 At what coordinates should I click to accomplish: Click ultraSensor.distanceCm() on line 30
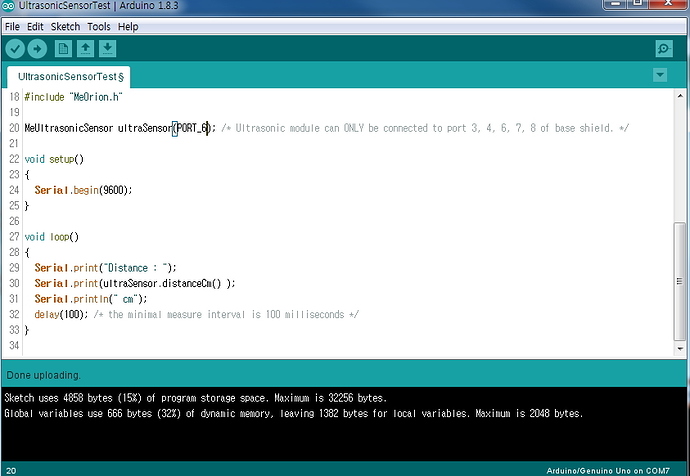coord(161,284)
